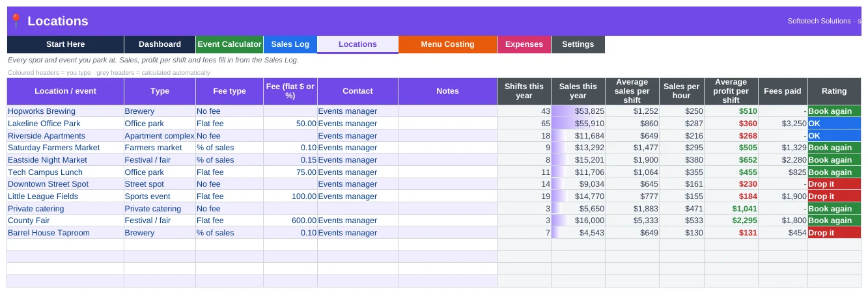Image resolution: width=868 pixels, height=294 pixels.
Task: Select the red $131 profit cell
Action: tap(731, 233)
